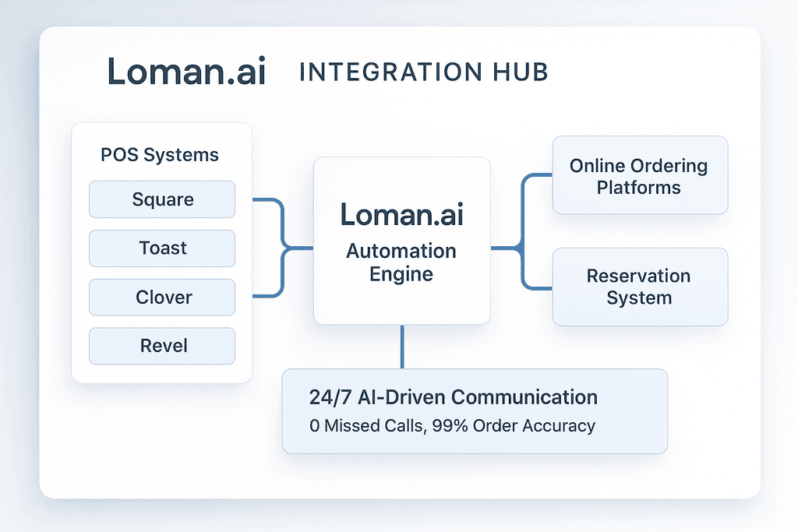This screenshot has height=532, width=798.
Task: Open the Loman.ai Automation Engine box
Action: 401,241
